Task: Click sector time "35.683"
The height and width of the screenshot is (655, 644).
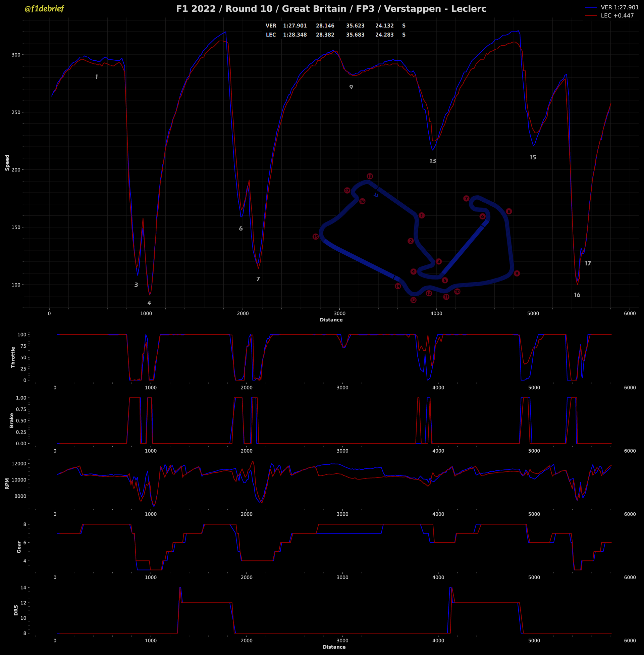Action: click(355, 35)
